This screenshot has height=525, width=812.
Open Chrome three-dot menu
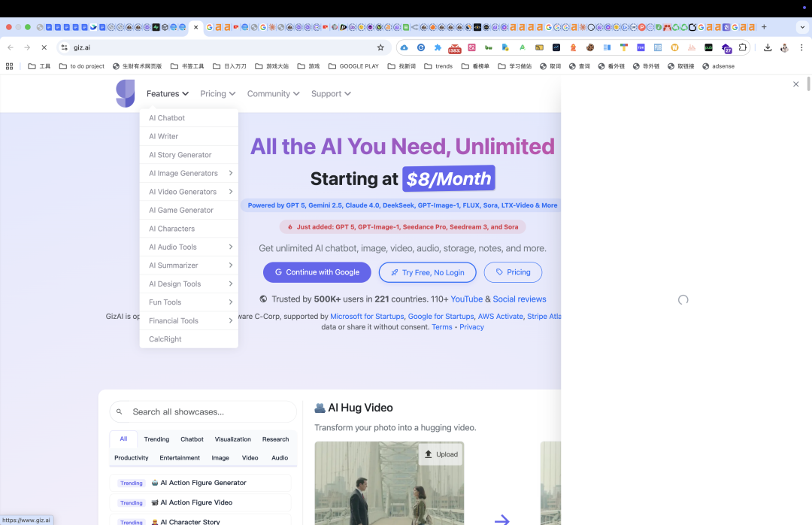[801, 47]
